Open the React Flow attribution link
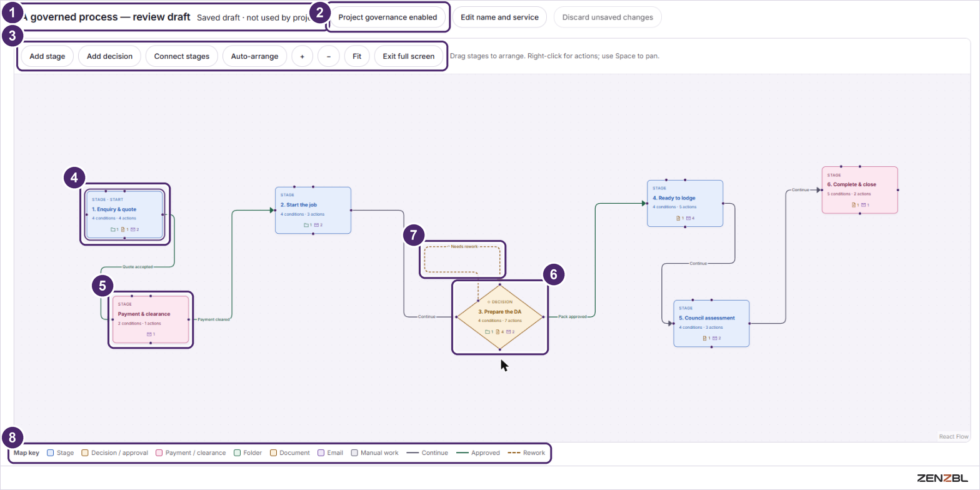Image resolution: width=980 pixels, height=490 pixels. [x=954, y=436]
